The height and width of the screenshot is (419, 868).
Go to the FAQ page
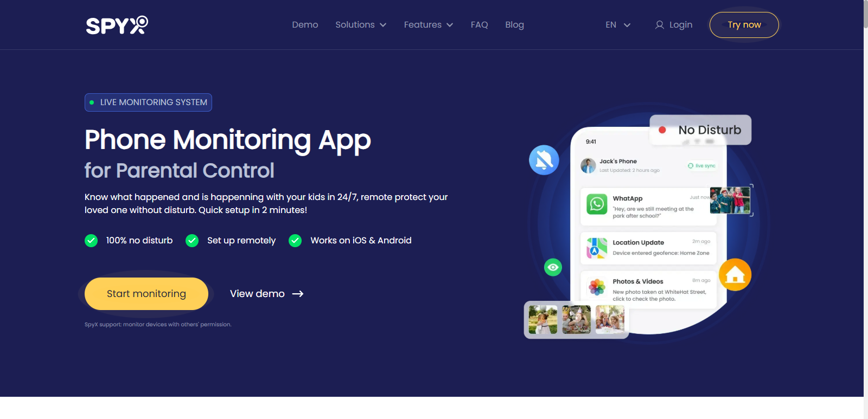[479, 25]
